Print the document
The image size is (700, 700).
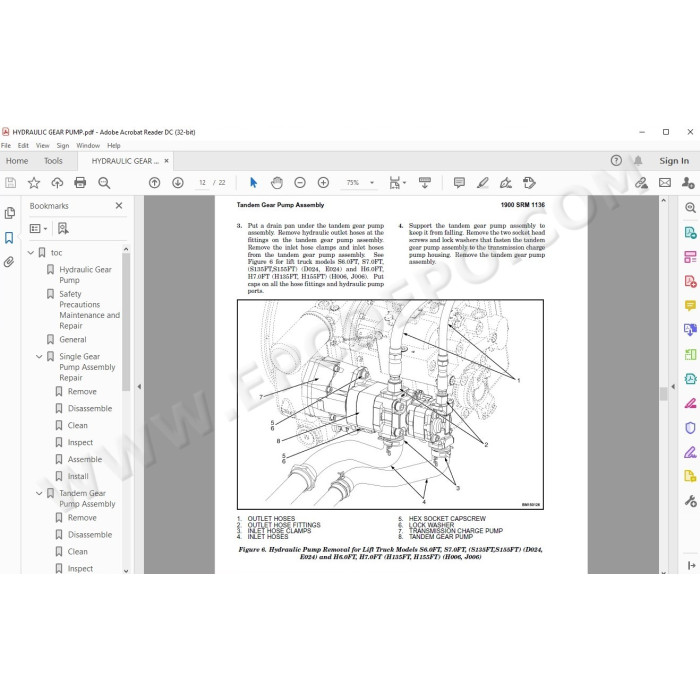(x=80, y=183)
